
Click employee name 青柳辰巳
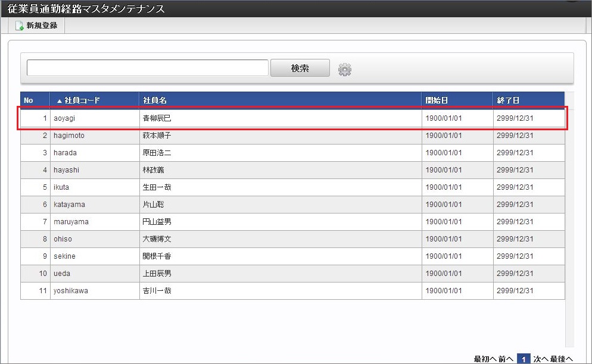pos(157,118)
